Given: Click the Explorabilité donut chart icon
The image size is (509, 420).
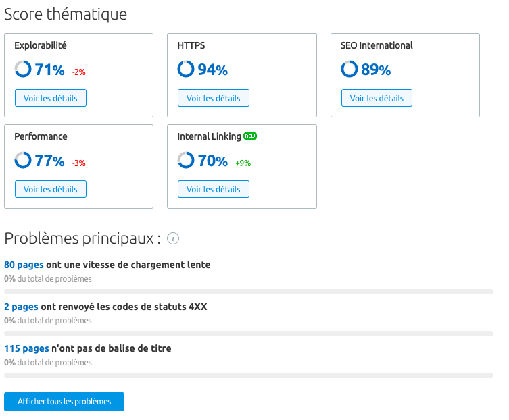Looking at the screenshot, I should click(23, 69).
